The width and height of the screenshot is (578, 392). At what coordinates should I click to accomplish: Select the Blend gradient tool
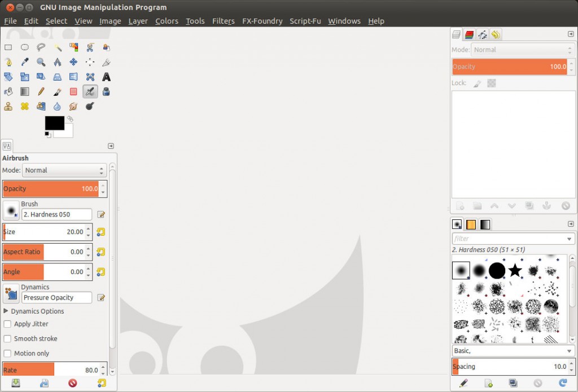pyautogui.click(x=25, y=91)
